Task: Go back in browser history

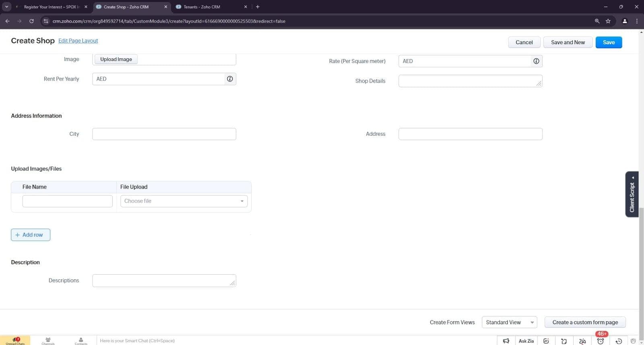Action: coord(7,21)
